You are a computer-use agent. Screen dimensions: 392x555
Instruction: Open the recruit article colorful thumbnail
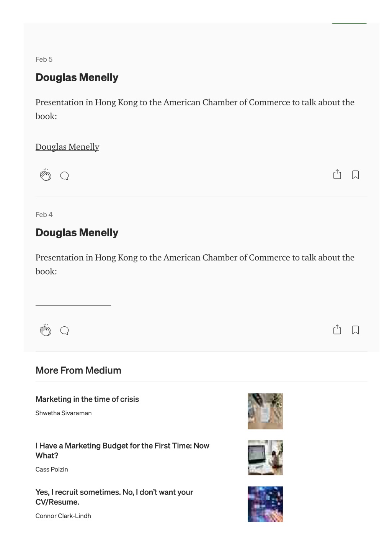(x=265, y=504)
